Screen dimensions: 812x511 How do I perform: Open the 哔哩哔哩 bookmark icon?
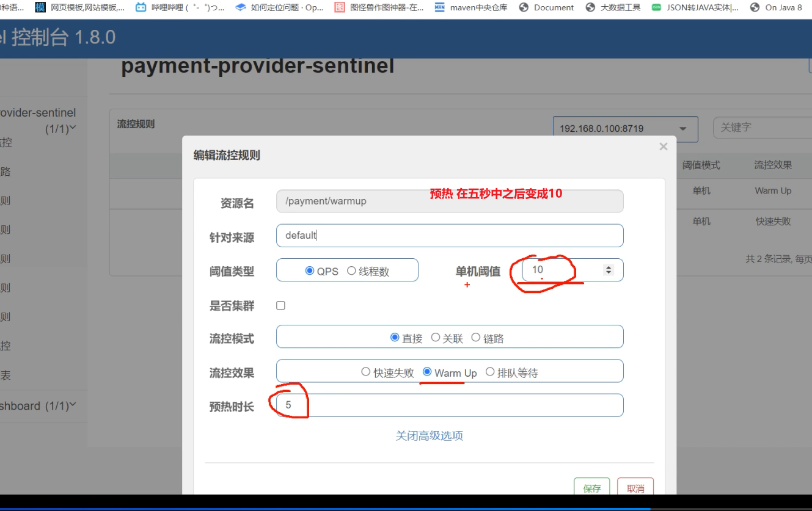coord(141,7)
